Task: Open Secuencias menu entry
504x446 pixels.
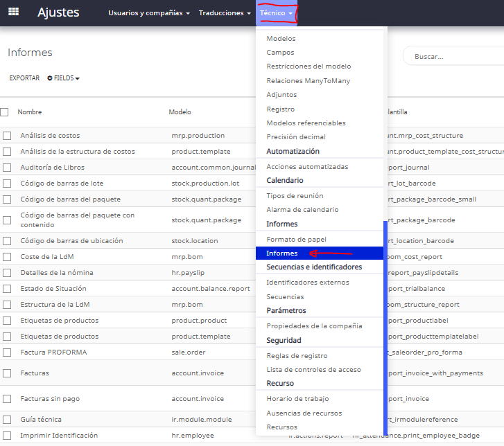Action: click(x=285, y=296)
